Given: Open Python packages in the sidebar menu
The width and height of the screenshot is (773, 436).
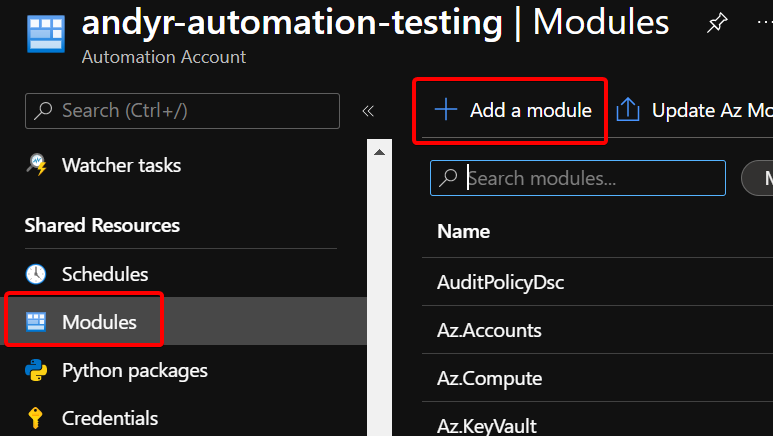Looking at the screenshot, I should pos(134,371).
